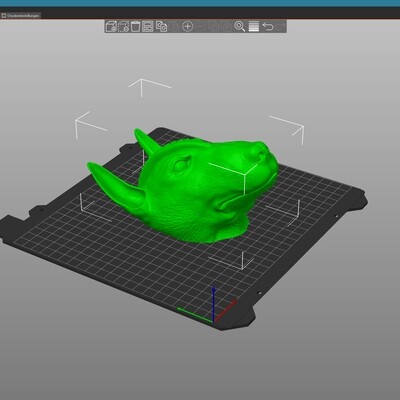Click the Arrange objects icon
This screenshot has height=400, width=400.
tap(148, 26)
